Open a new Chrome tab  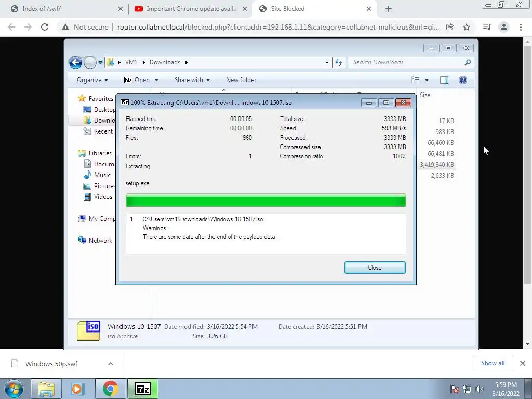389,9
